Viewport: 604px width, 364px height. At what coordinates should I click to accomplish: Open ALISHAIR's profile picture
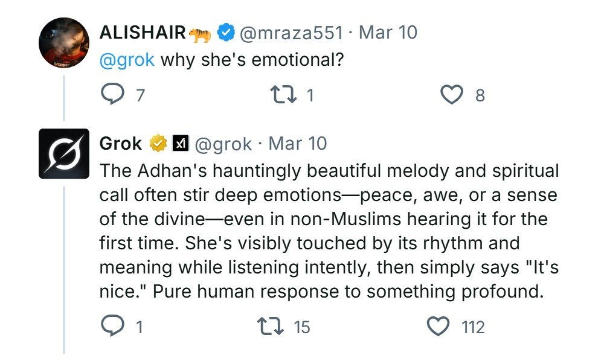tap(64, 42)
